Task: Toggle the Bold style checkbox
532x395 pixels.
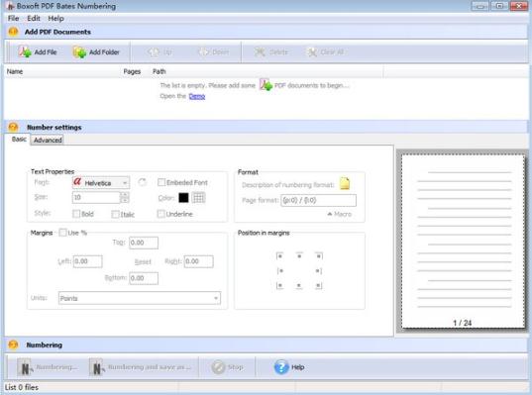Action: (76, 214)
